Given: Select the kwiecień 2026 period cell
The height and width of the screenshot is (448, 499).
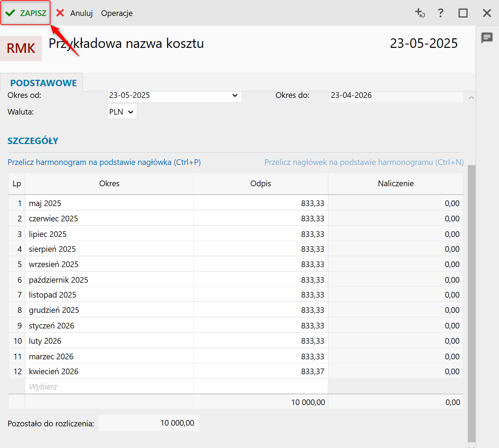Looking at the screenshot, I should coord(109,371).
